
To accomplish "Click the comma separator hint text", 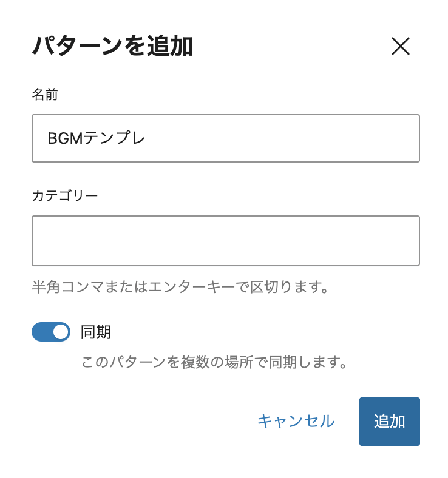I will tap(180, 286).
